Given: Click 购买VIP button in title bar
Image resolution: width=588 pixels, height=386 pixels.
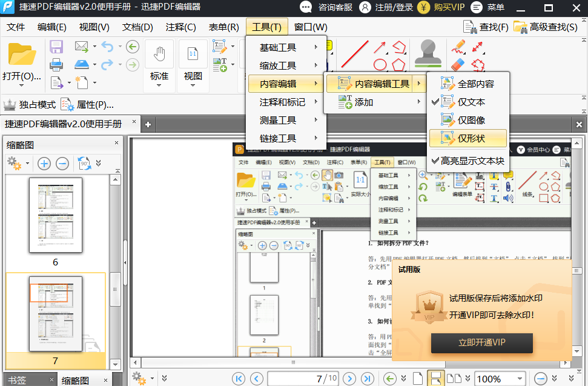Looking at the screenshot, I should (441, 7).
